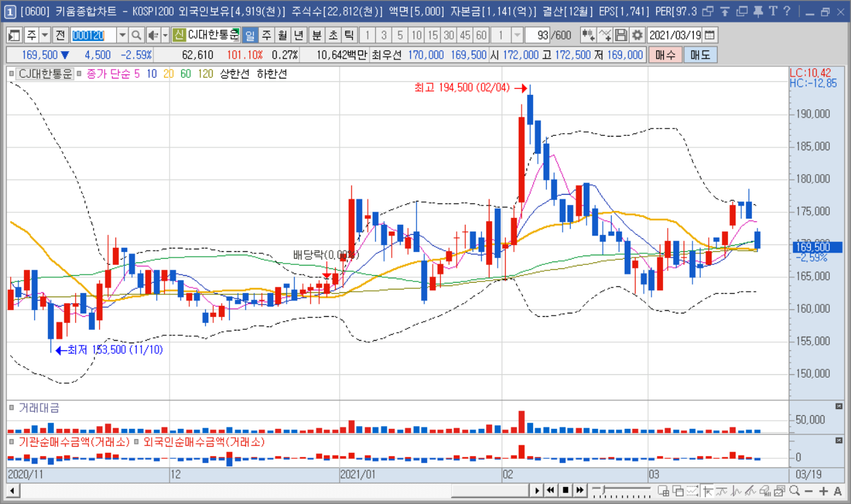Click the 최저 153,500 (11/10) label
The image size is (851, 504).
coord(115,349)
